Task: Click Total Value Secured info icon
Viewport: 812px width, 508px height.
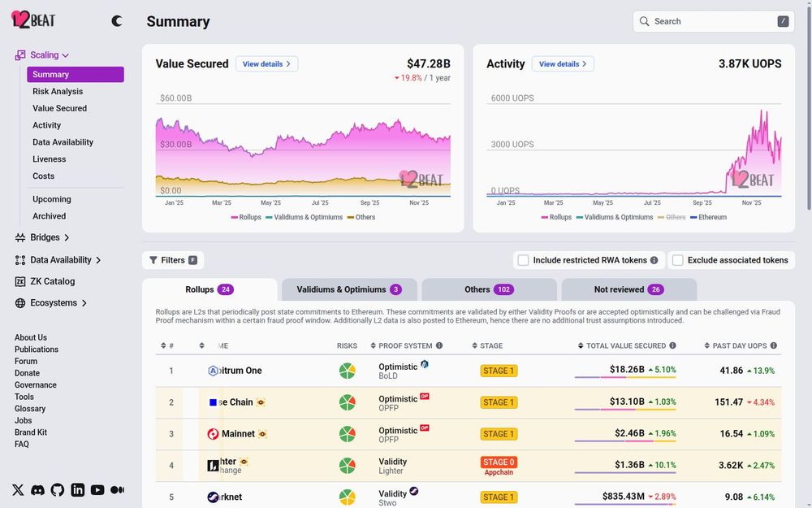Action: [672, 345]
